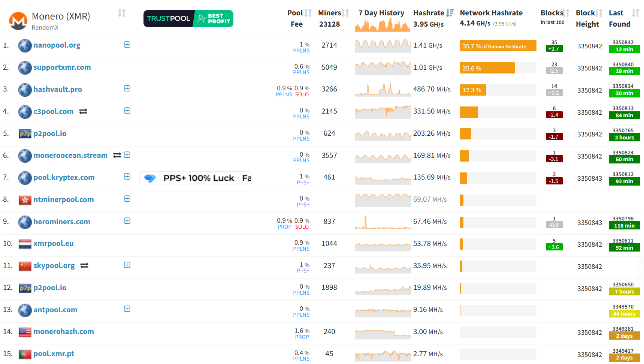Click the Monero logo icon

[x=18, y=21]
